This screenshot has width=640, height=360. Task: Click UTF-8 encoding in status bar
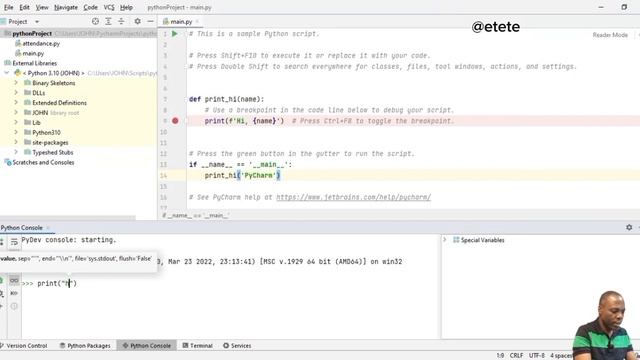pos(537,356)
